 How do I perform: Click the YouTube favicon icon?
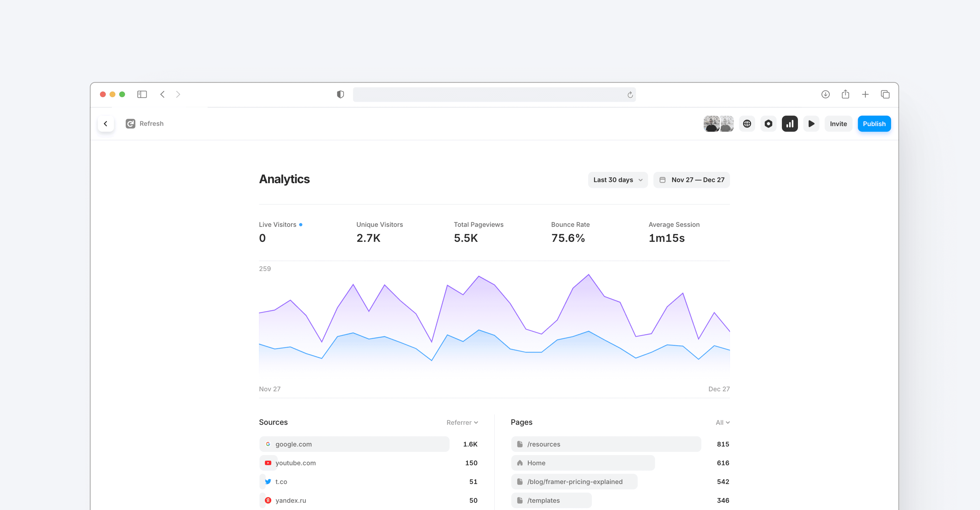(268, 463)
